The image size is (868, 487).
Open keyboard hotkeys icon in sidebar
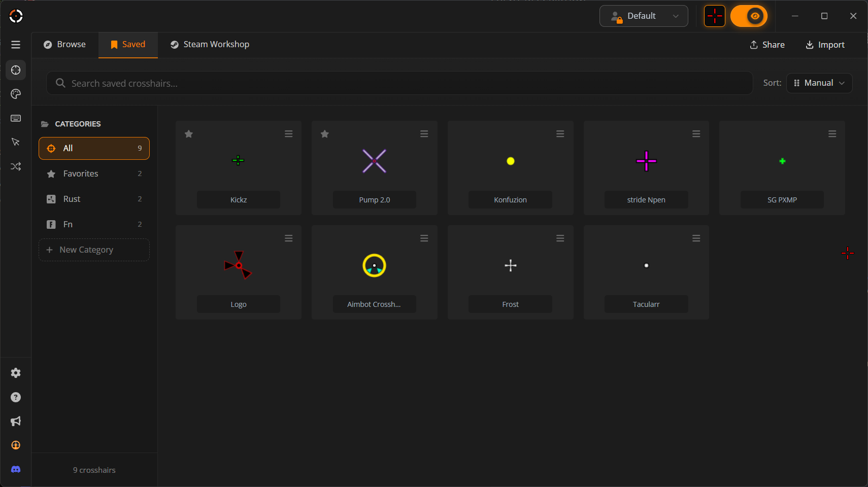(16, 118)
